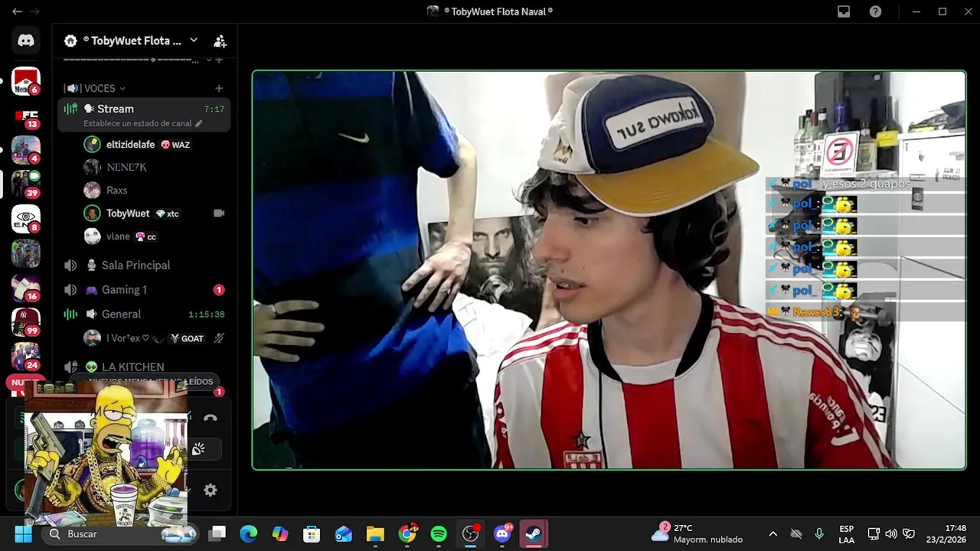Open Steam from the taskbar
This screenshot has height=551, width=980.
pos(534,534)
